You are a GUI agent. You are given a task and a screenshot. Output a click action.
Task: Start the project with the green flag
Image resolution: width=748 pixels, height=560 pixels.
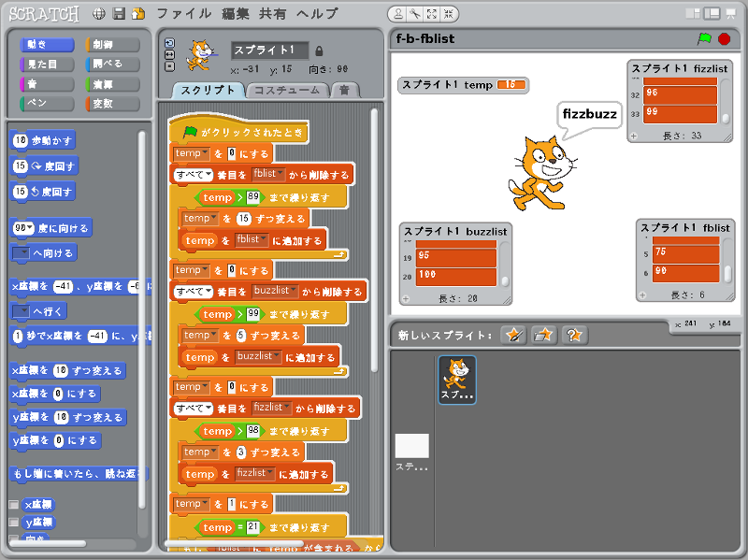coord(704,38)
